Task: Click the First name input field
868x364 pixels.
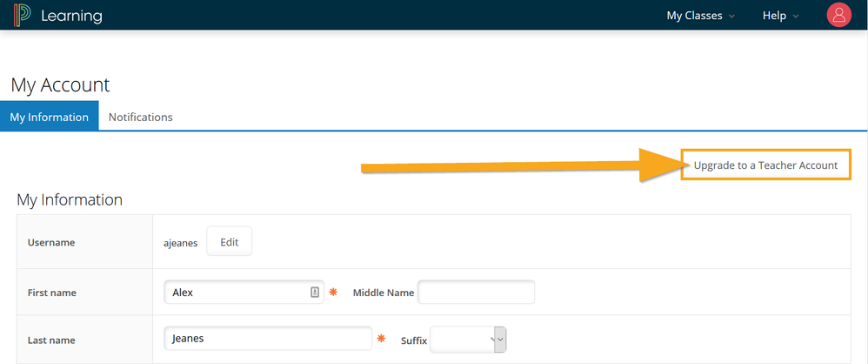Action: (x=244, y=292)
